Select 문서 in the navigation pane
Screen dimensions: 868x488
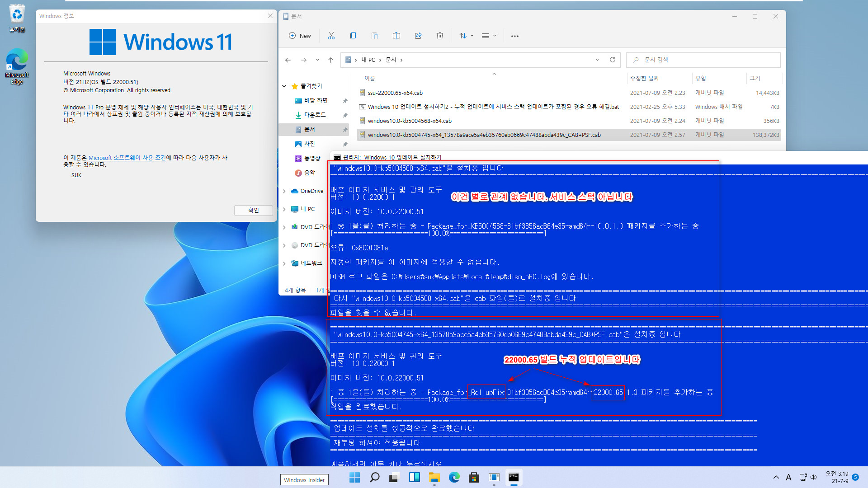click(x=309, y=129)
